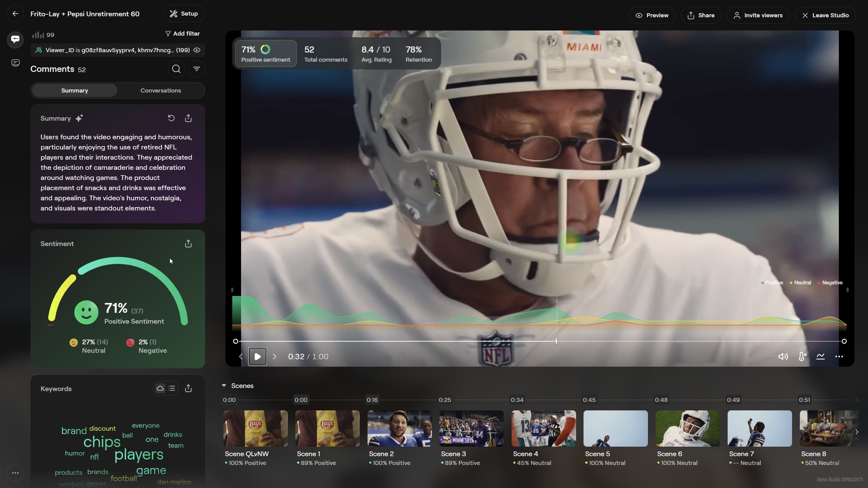Click the 'game' keyword
This screenshot has width=868, height=488.
click(151, 470)
